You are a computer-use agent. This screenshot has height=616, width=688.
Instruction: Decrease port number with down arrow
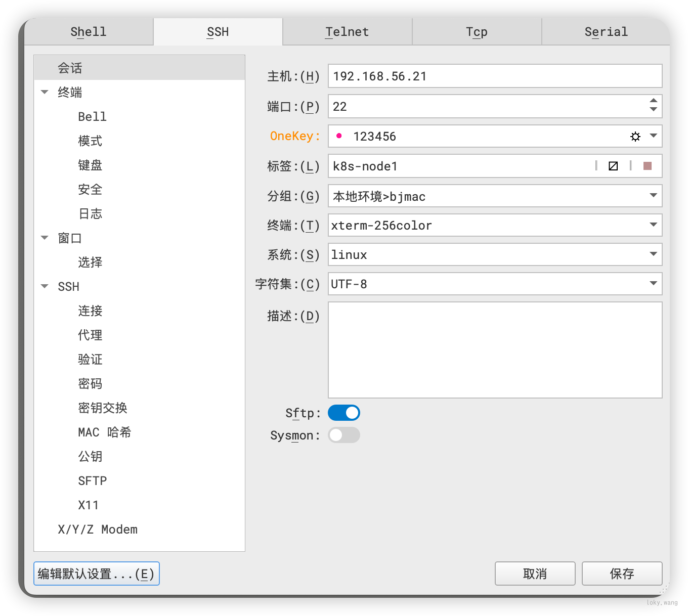[x=653, y=110]
